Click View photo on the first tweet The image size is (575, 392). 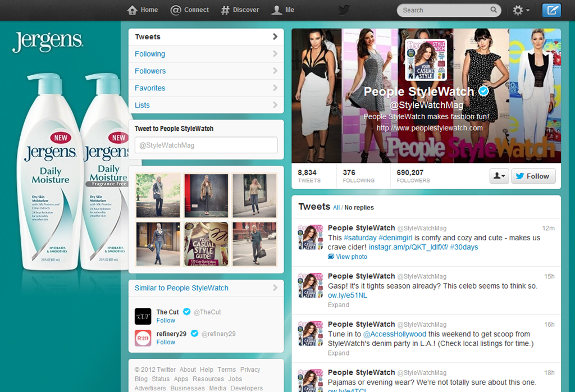coord(351,257)
